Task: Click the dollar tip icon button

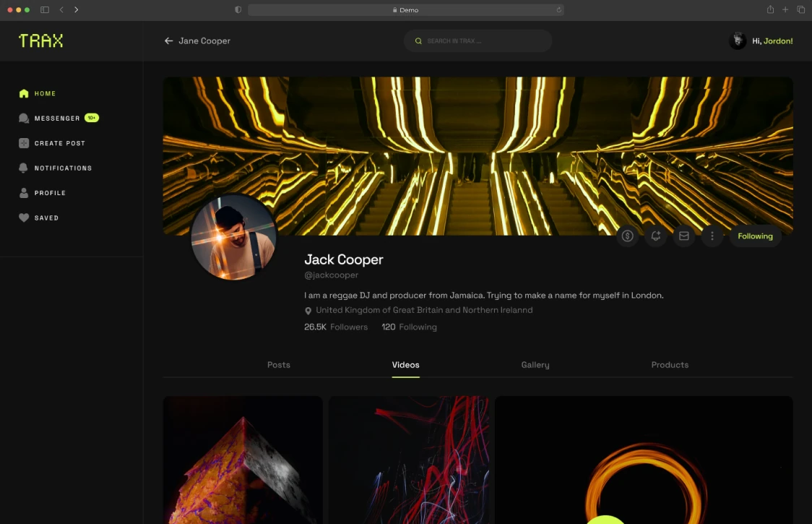Action: point(628,236)
